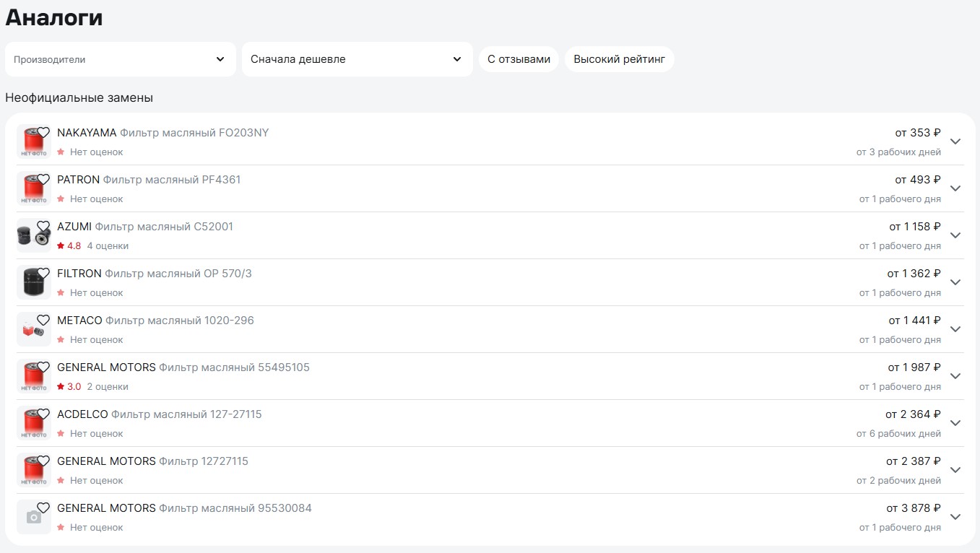Click price от 493 ₽
This screenshot has width=980, height=553.
[918, 180]
